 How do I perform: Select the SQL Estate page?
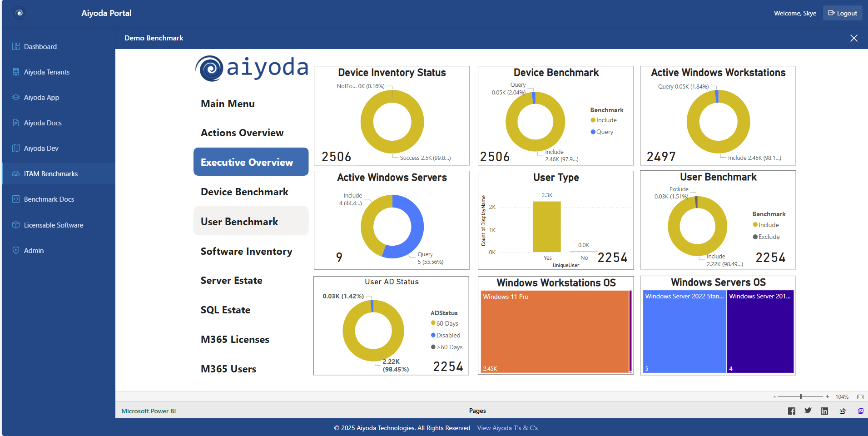(x=225, y=309)
